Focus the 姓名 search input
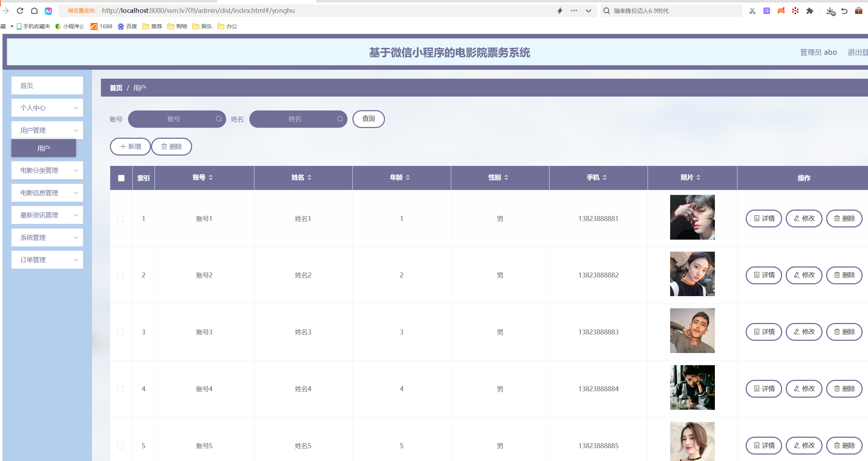This screenshot has width=868, height=461. tap(298, 119)
